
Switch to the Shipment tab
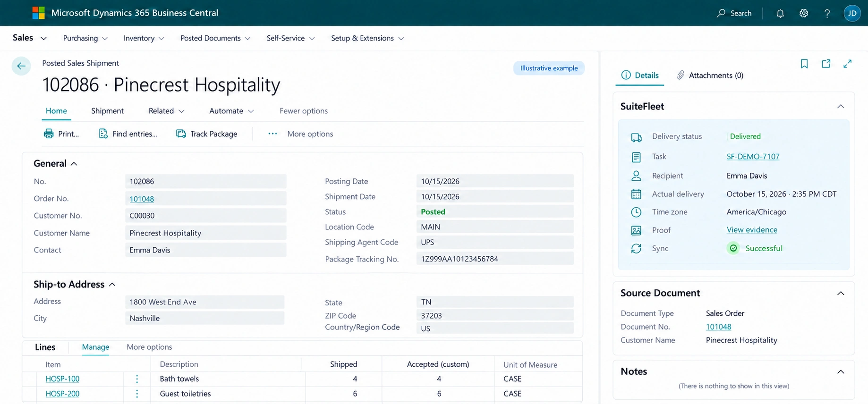107,111
